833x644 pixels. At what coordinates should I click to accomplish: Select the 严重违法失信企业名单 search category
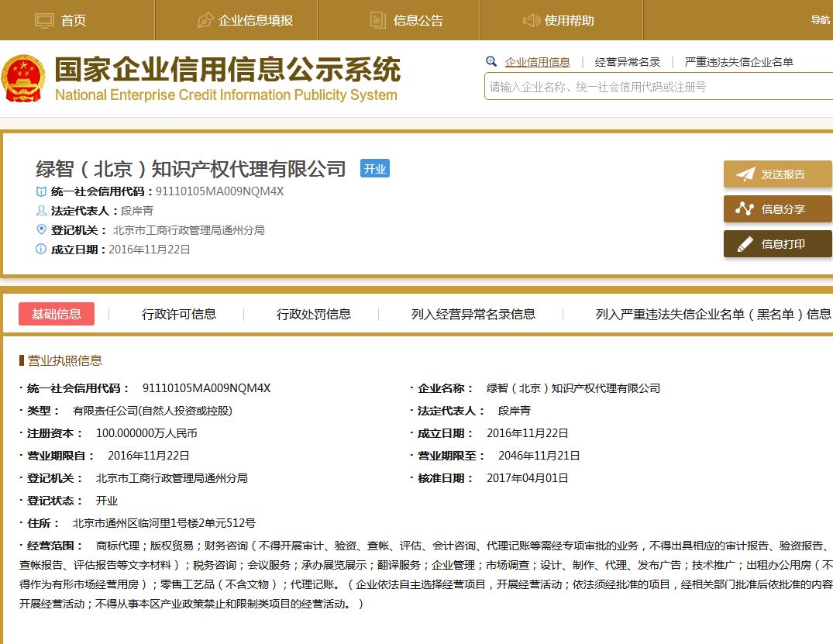click(738, 62)
